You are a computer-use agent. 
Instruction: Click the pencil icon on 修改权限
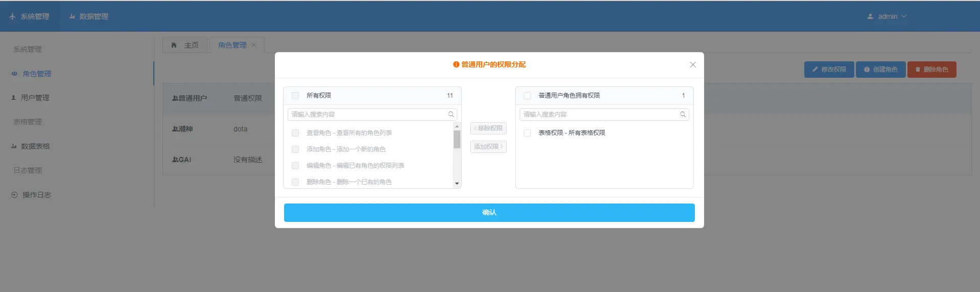815,70
